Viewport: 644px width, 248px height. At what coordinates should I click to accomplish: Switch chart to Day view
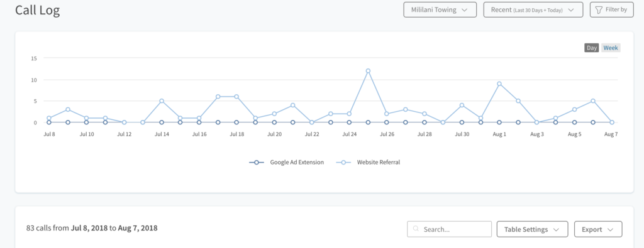591,48
